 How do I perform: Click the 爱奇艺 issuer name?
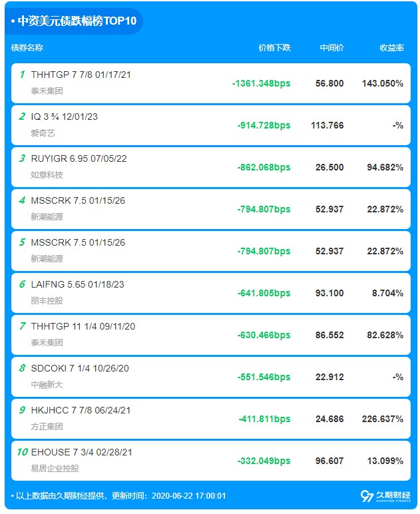click(x=43, y=133)
